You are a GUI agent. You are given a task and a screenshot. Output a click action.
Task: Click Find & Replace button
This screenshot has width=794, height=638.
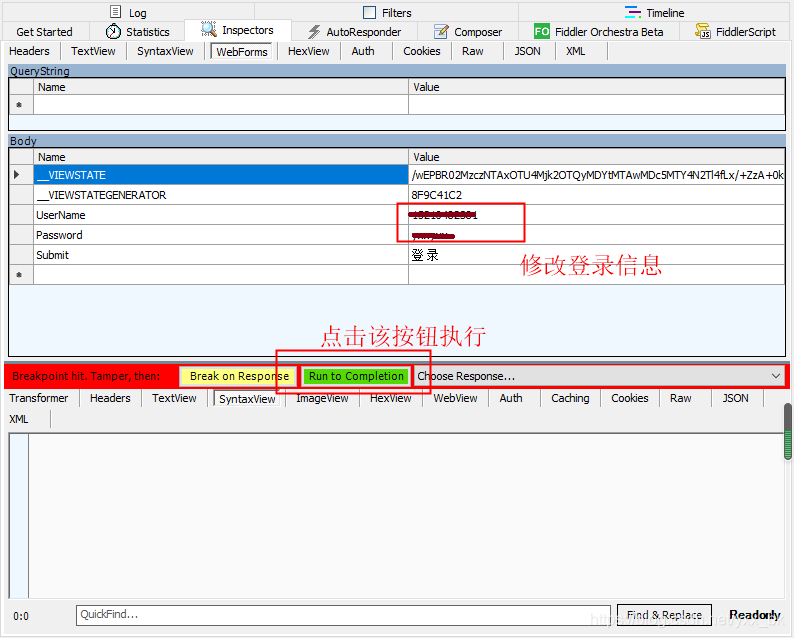point(664,615)
